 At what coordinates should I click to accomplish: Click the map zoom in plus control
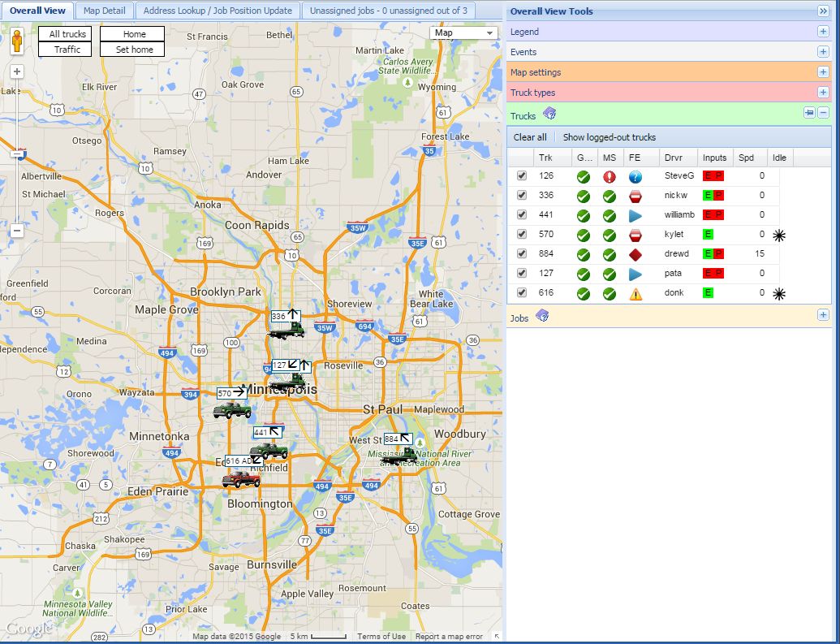[17, 71]
